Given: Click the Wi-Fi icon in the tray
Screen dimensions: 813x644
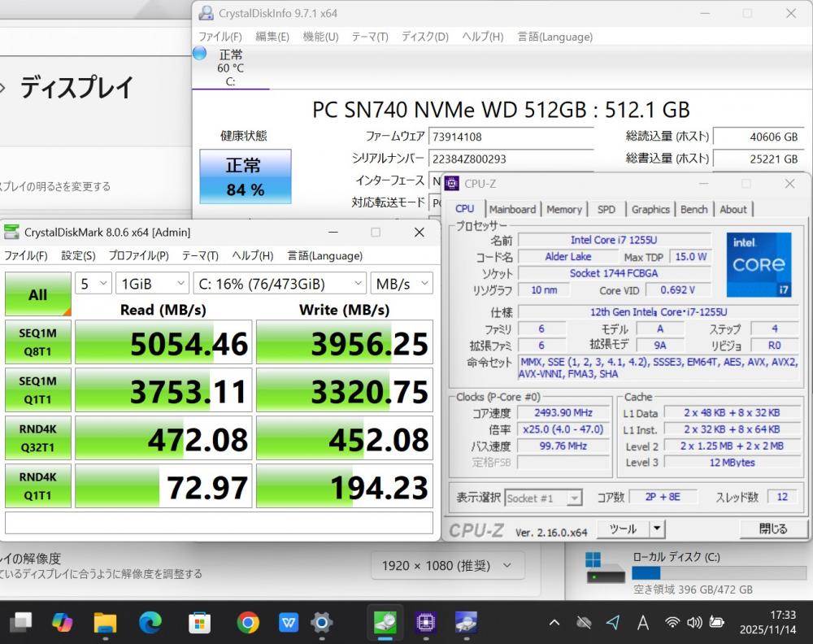Looking at the screenshot, I should [672, 622].
